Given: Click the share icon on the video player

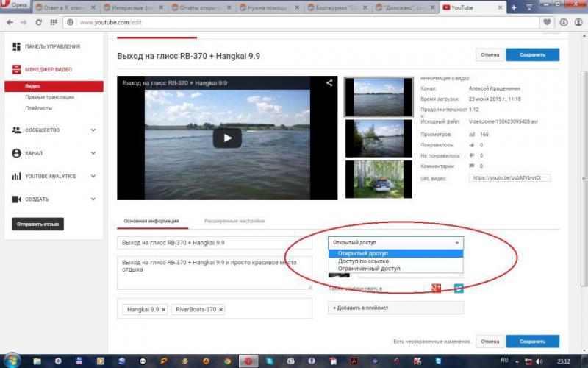Looking at the screenshot, I should point(329,83).
